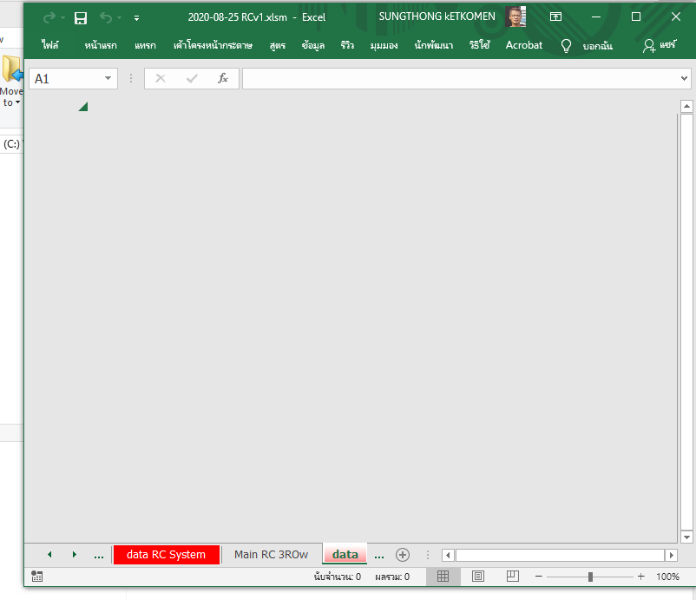Viewport: 696px width, 600px height.
Task: Switch to Page Break Preview view
Action: (512, 577)
